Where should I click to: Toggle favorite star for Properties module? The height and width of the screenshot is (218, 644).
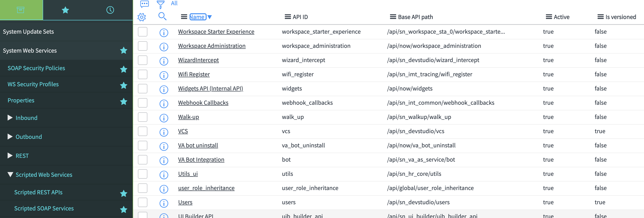pos(124,101)
